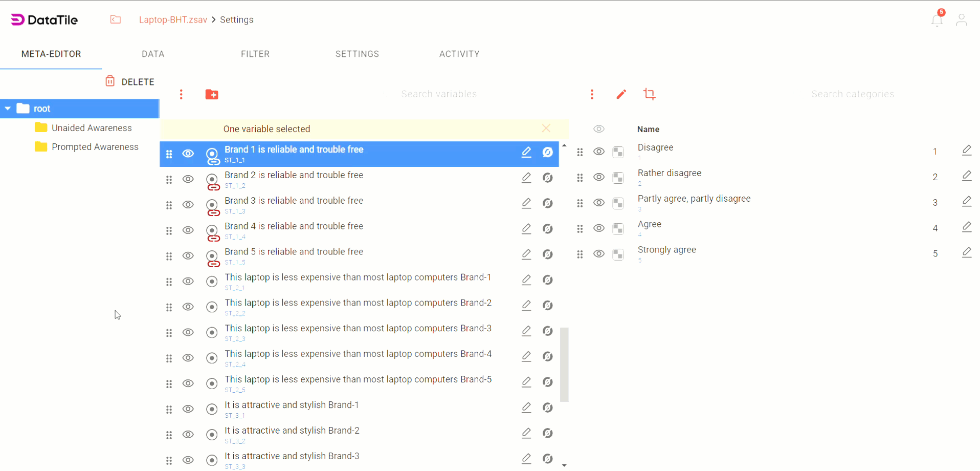Switch to the ACTIVITY tab
This screenshot has height=471, width=980.
459,54
